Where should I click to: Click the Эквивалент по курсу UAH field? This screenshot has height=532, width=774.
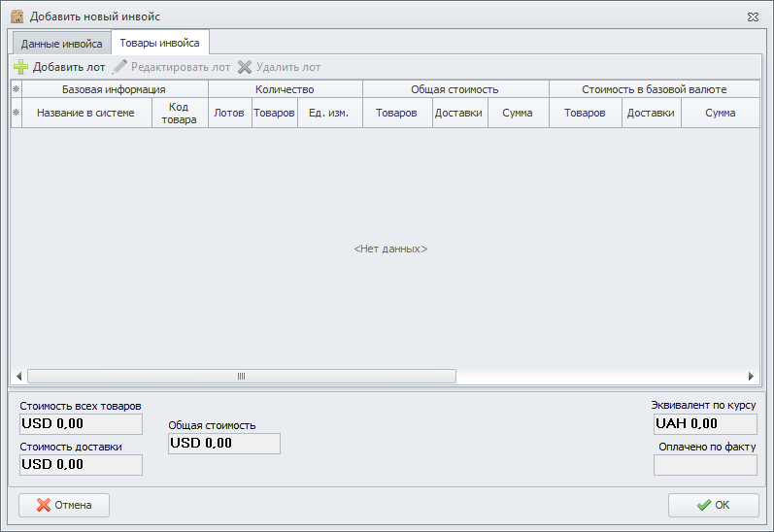[705, 424]
